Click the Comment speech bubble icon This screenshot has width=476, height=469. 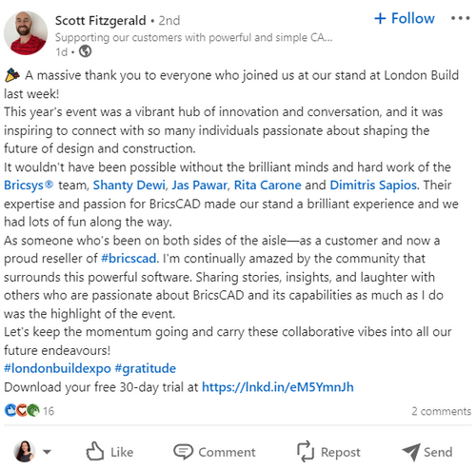coord(183,452)
